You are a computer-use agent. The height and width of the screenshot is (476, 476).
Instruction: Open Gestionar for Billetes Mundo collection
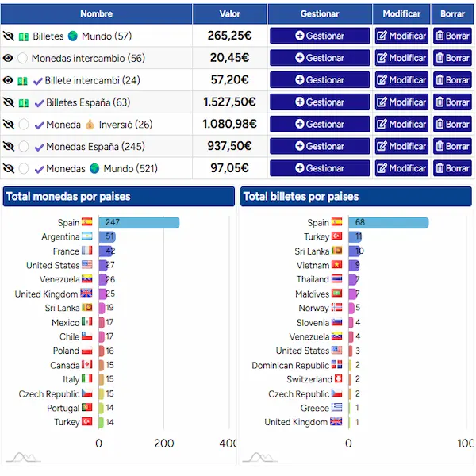[x=320, y=36]
